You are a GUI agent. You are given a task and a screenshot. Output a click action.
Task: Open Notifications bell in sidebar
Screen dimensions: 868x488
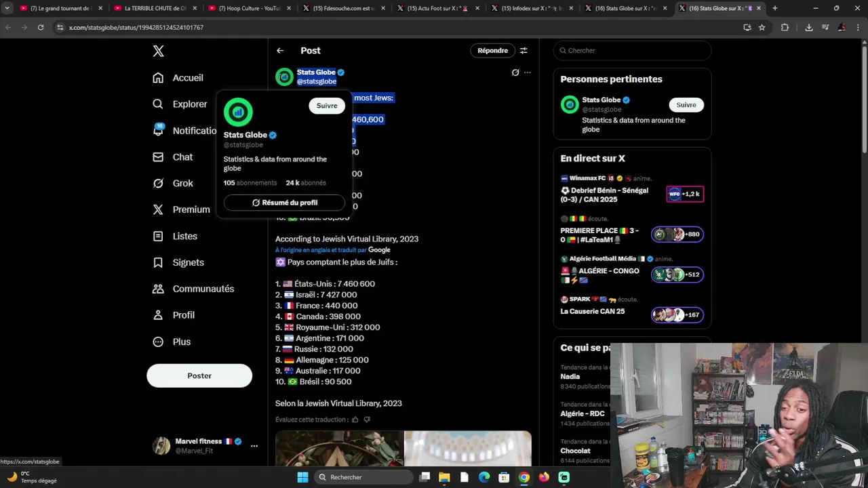tap(158, 130)
